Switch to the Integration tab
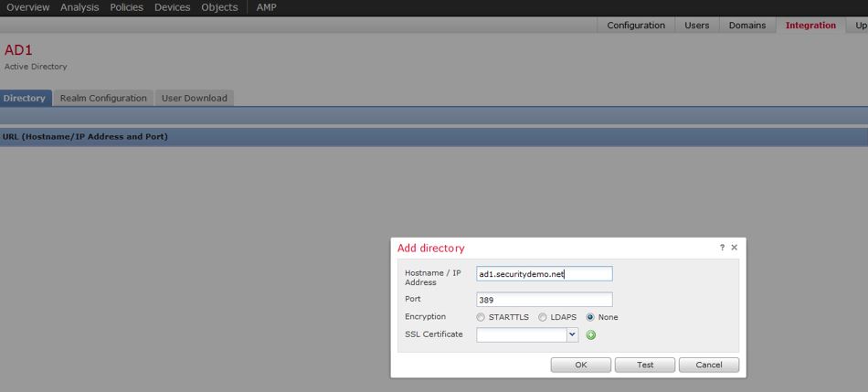The width and height of the screenshot is (868, 392). [x=810, y=25]
